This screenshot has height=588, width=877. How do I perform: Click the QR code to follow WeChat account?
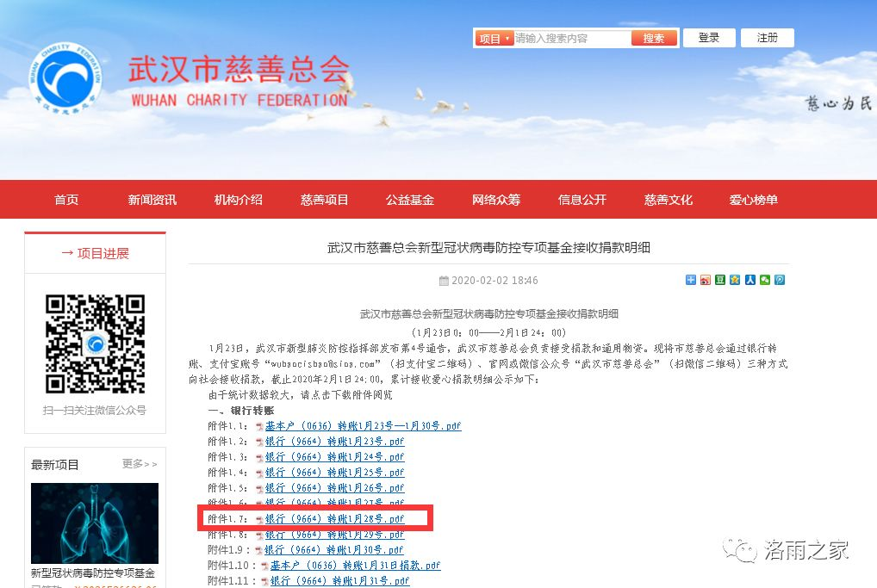(95, 344)
